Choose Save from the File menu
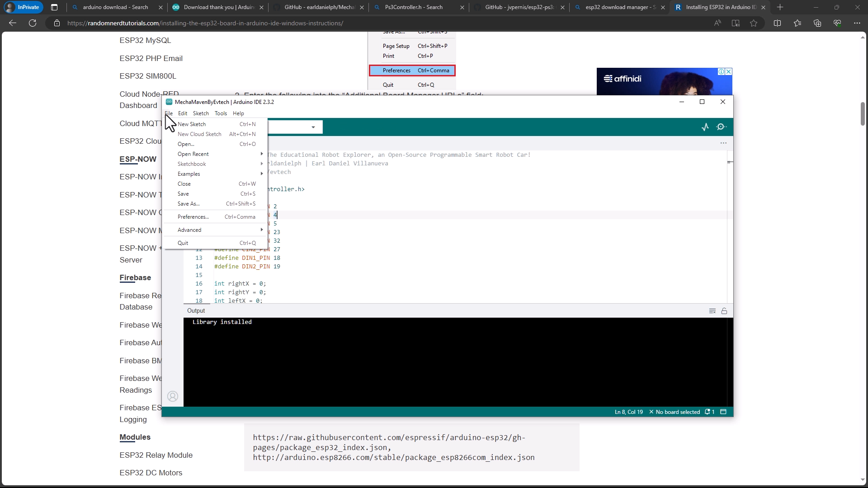 pyautogui.click(x=215, y=194)
